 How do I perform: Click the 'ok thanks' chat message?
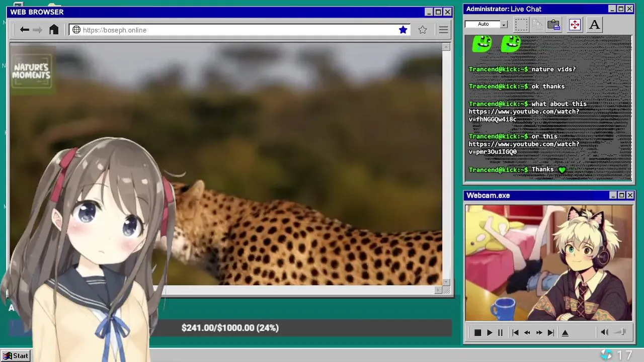(x=548, y=86)
